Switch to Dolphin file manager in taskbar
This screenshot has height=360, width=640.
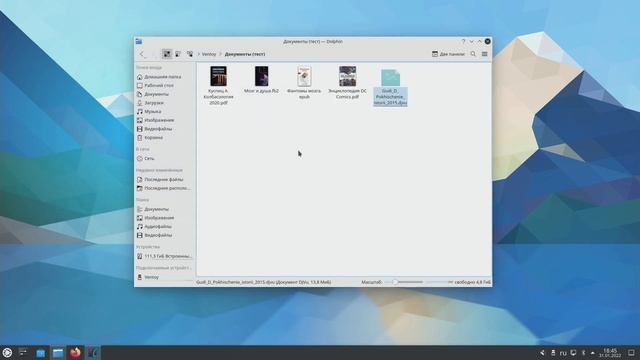[58, 353]
